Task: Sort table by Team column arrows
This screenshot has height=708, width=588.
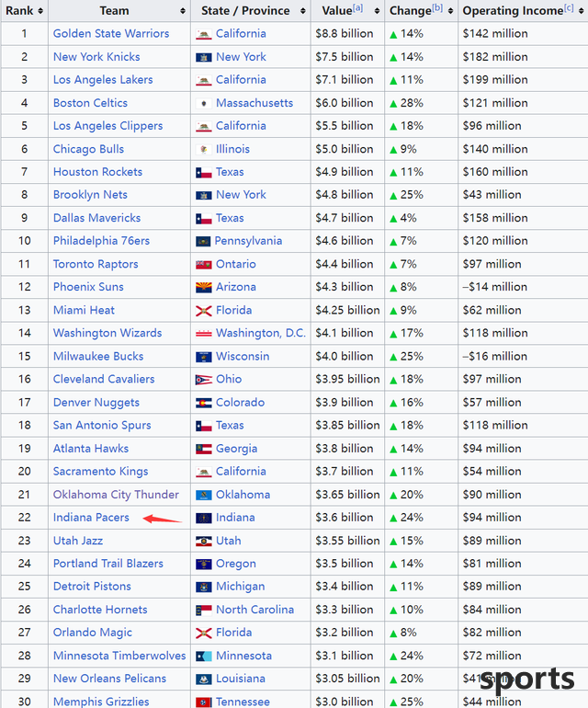Action: click(183, 11)
